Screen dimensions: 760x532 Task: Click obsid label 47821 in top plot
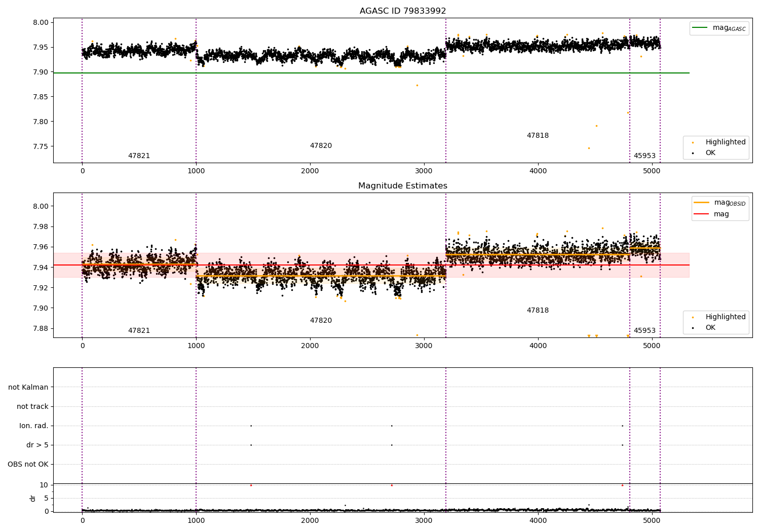pyautogui.click(x=139, y=156)
